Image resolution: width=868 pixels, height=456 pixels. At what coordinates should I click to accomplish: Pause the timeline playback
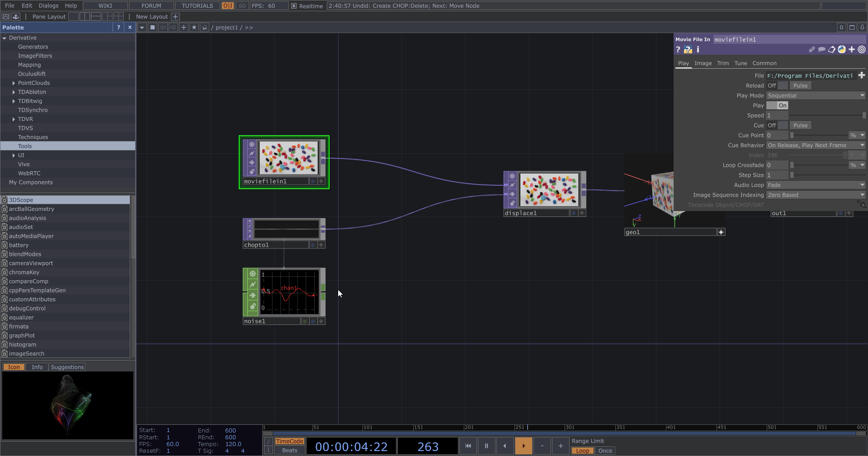coord(486,446)
